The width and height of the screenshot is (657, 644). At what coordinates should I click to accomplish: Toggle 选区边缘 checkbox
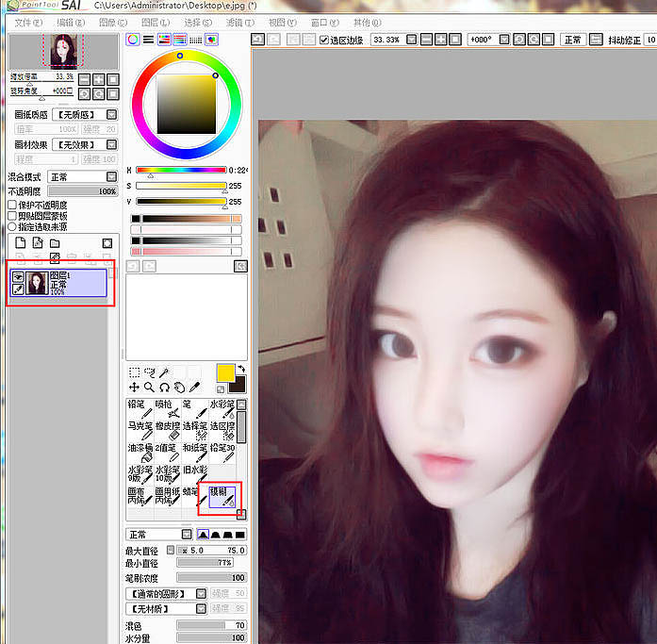(x=323, y=40)
